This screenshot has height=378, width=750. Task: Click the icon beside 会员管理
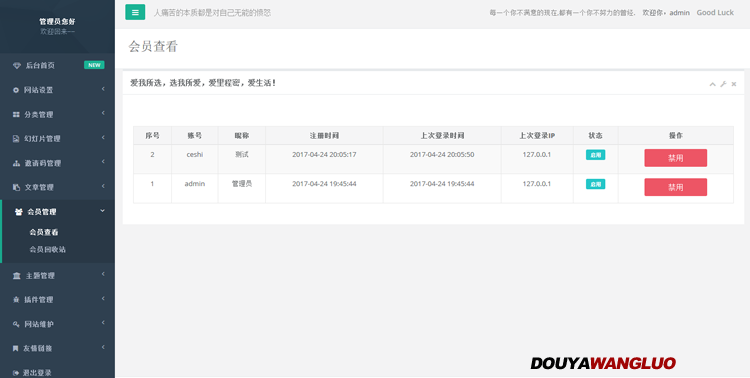click(18, 211)
